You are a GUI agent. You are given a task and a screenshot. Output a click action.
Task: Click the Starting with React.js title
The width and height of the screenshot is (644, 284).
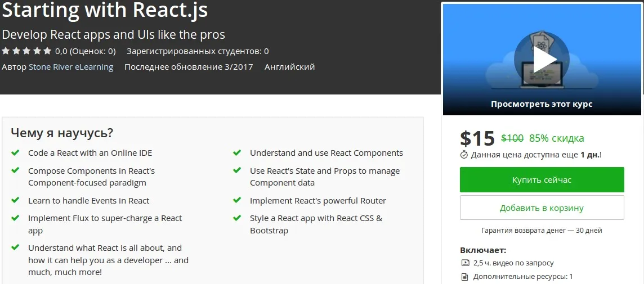(105, 10)
